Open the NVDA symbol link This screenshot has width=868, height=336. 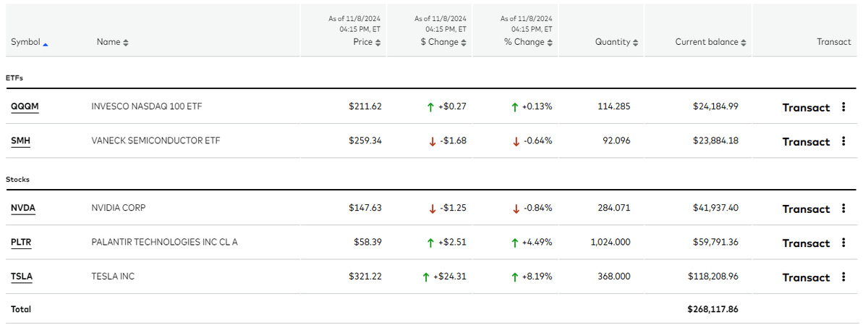[23, 209]
